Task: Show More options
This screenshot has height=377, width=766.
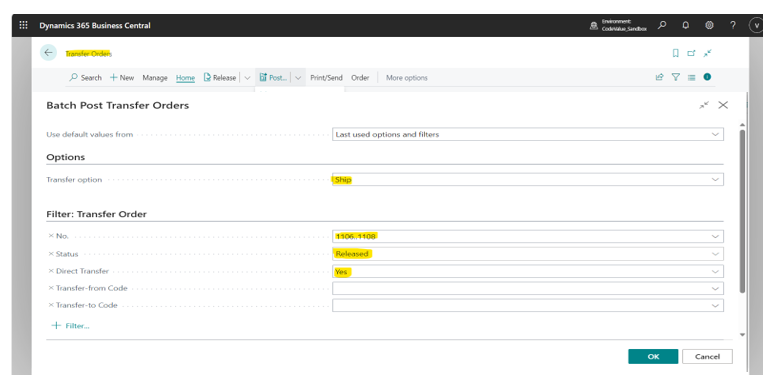Action: pos(406,78)
